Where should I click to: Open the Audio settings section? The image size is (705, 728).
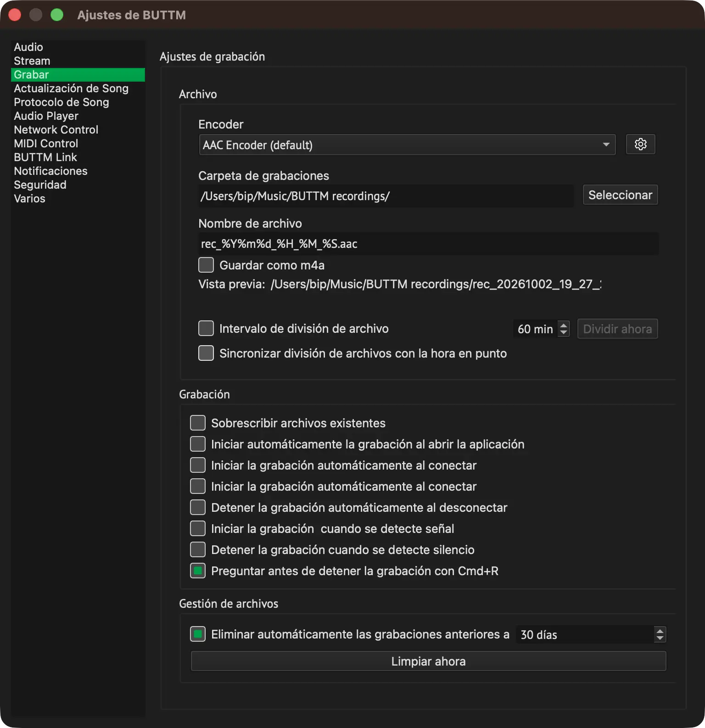(x=78, y=47)
